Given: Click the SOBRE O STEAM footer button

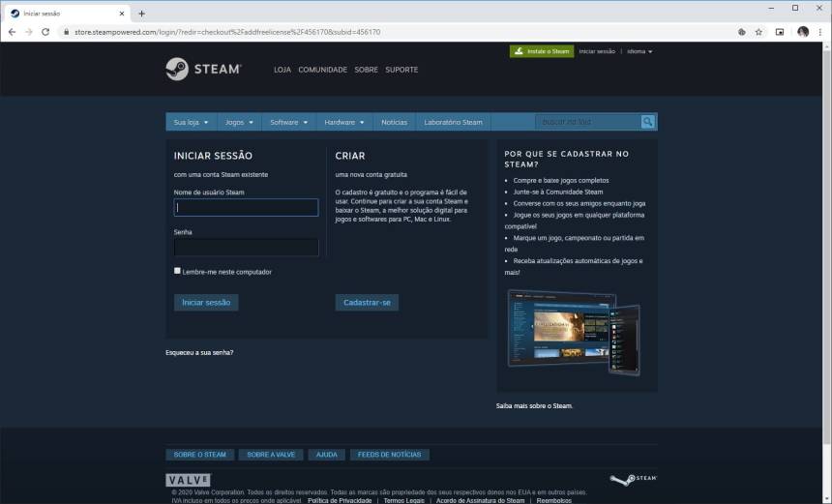Looking at the screenshot, I should [199, 455].
